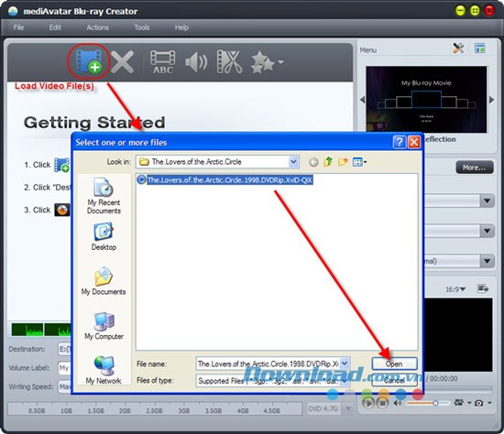Click the dialog help question-mark button
Viewport: 504px width, 434px height.
click(x=400, y=142)
